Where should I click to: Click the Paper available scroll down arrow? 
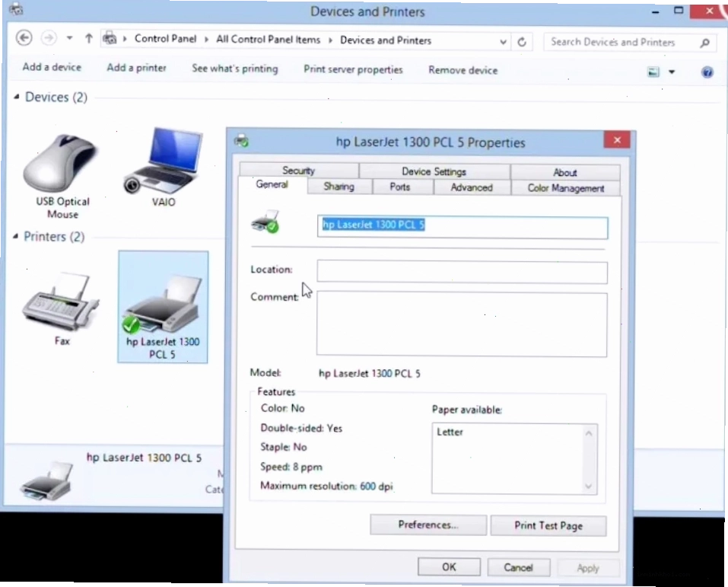(x=588, y=487)
